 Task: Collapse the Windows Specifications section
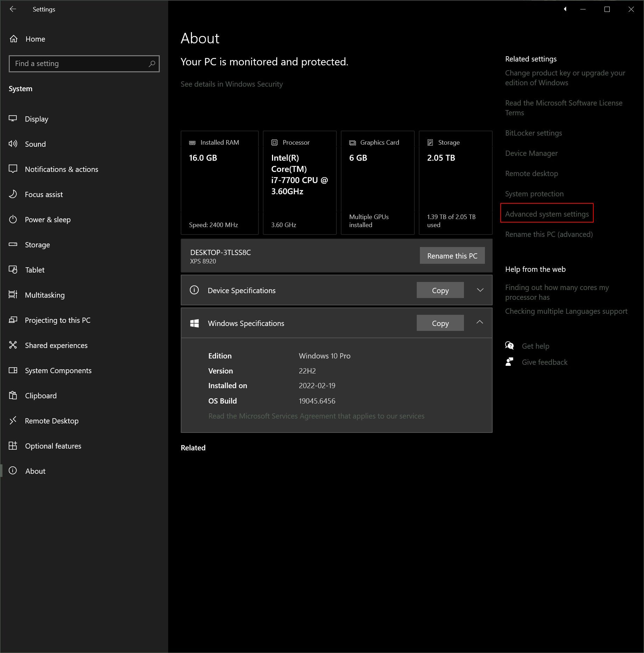click(x=479, y=322)
